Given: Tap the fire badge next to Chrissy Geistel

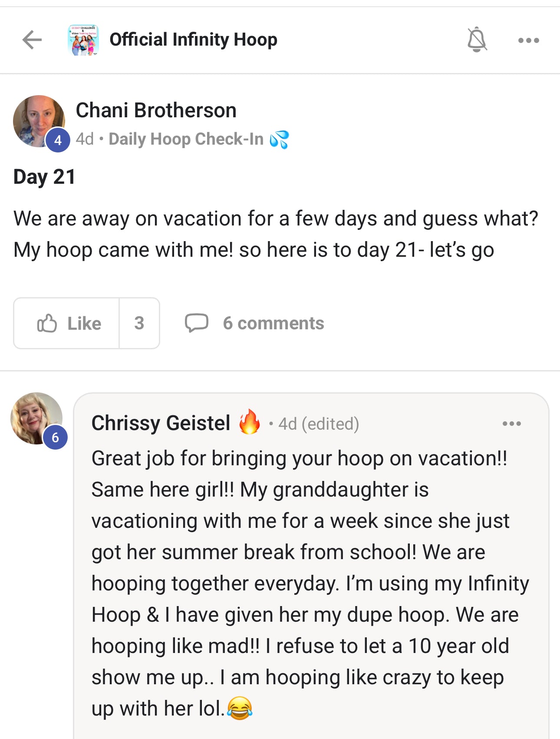Looking at the screenshot, I should coord(250,422).
